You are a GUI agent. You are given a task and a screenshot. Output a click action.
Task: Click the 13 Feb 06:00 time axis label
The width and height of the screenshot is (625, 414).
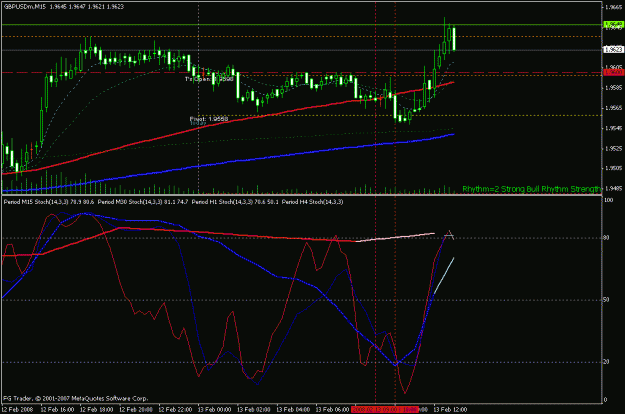click(x=332, y=409)
